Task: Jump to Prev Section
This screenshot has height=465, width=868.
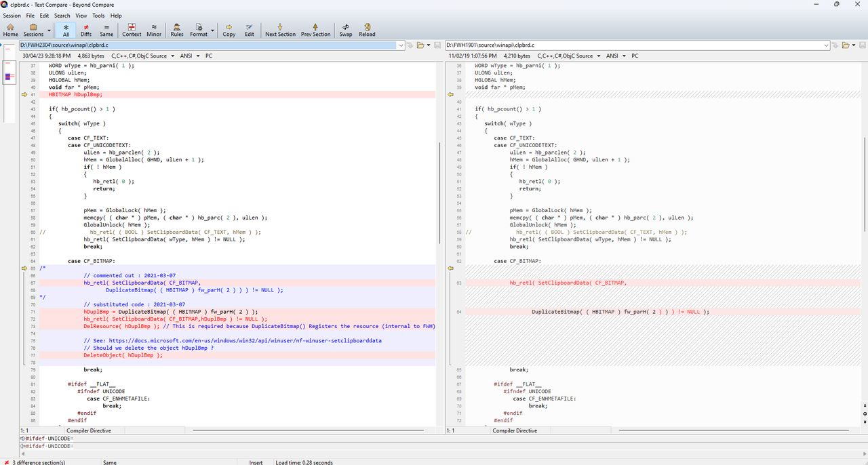Action: (316, 30)
